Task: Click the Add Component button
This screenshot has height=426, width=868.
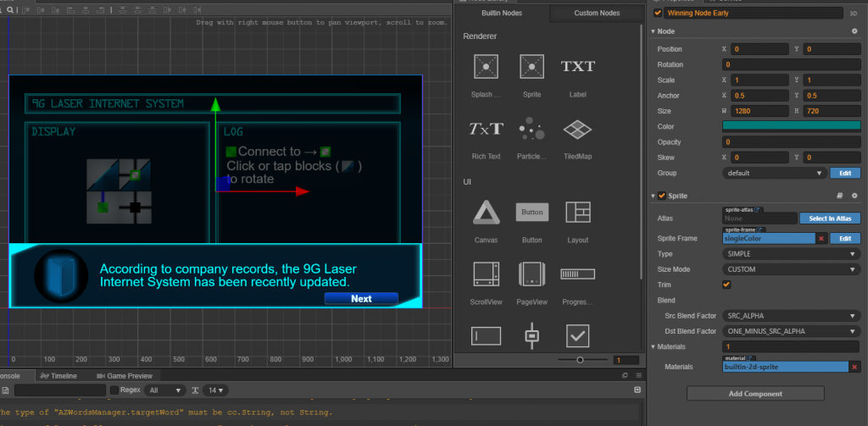Action: pyautogui.click(x=755, y=394)
